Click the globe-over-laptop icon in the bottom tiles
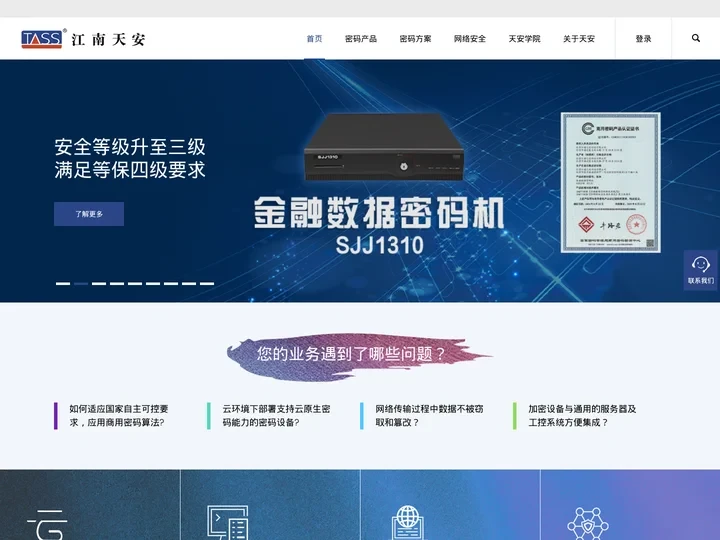 coord(407,523)
